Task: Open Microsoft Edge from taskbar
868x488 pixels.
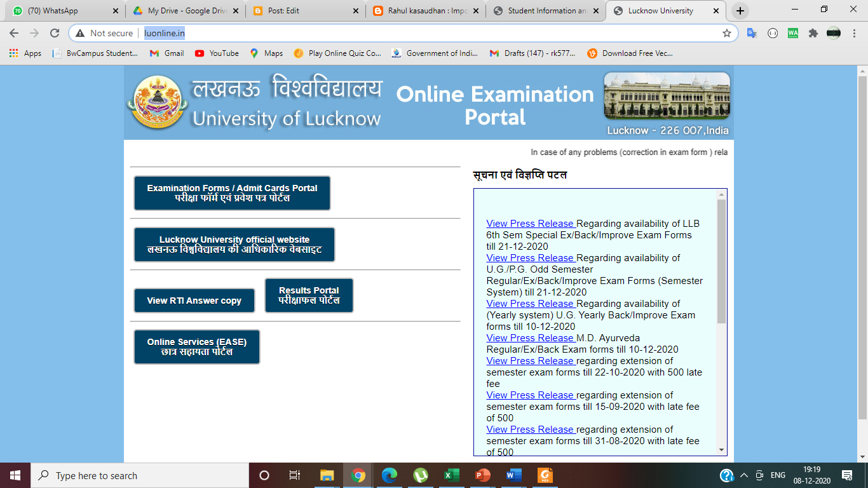Action: click(389, 475)
